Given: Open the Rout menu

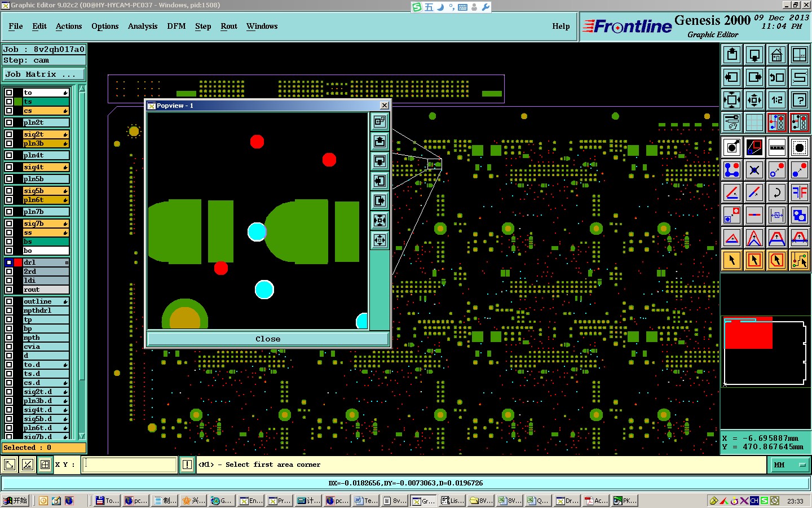Looking at the screenshot, I should [x=229, y=26].
